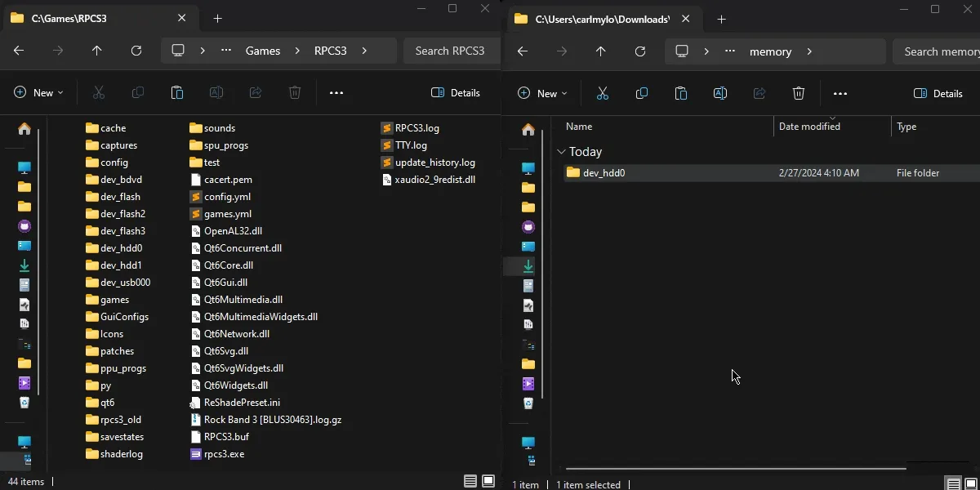Collapse the Today group in the right window
This screenshot has width=980, height=490.
point(561,151)
